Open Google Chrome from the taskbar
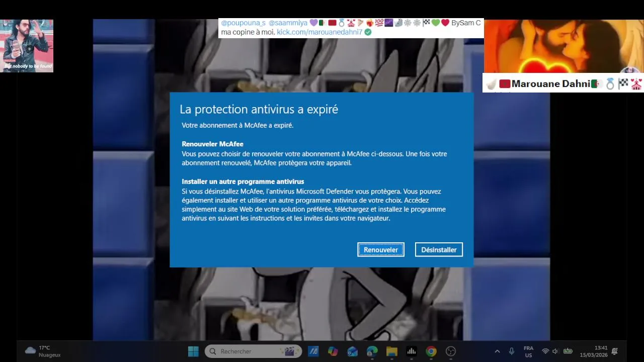This screenshot has width=644, height=362. [x=431, y=351]
